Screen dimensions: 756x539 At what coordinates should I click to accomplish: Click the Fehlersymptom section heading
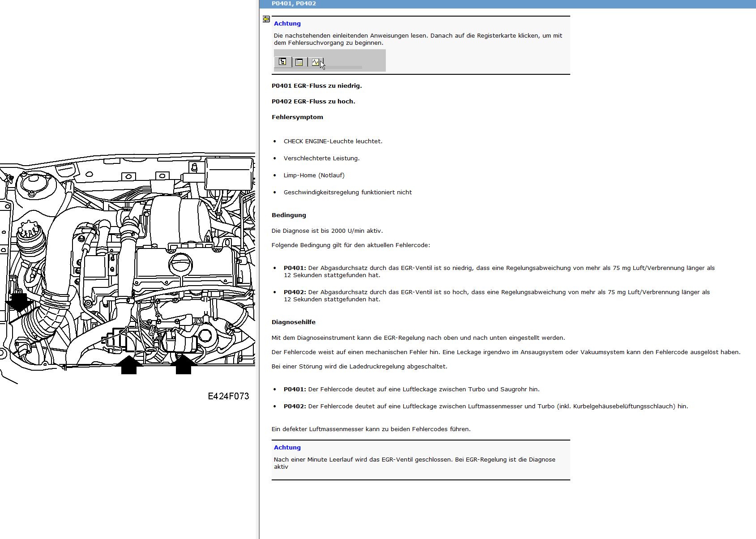[297, 117]
